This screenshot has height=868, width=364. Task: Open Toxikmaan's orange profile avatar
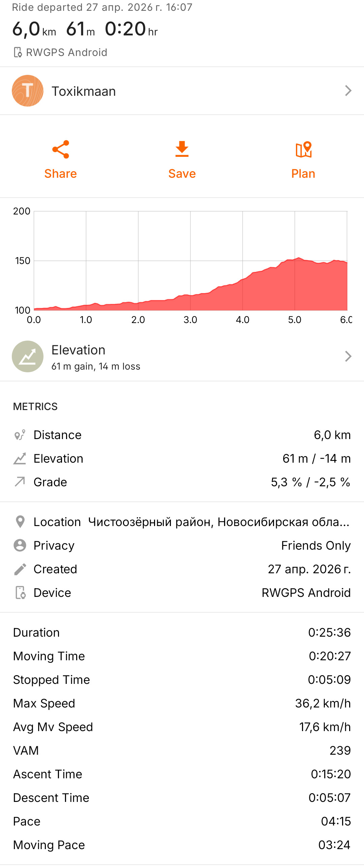(28, 91)
